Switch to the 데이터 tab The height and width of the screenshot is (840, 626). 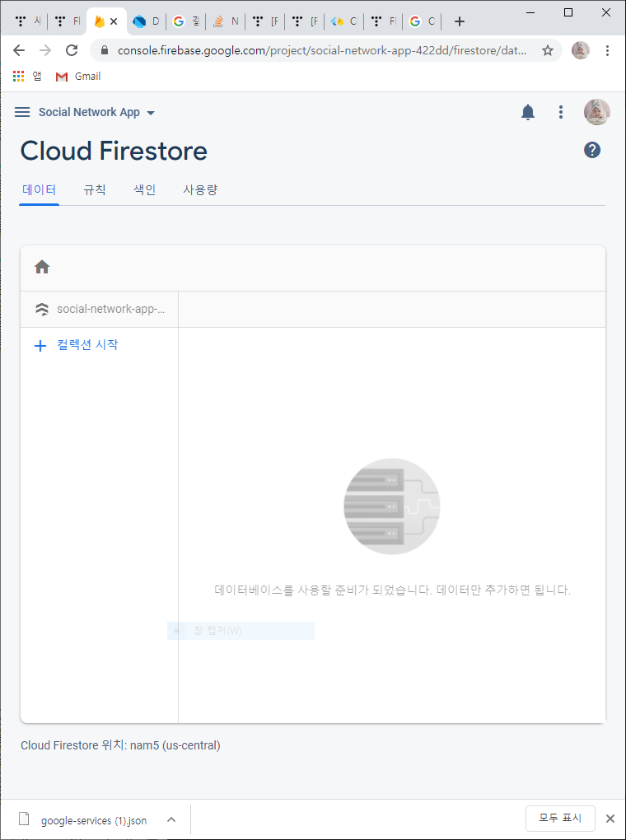point(40,189)
